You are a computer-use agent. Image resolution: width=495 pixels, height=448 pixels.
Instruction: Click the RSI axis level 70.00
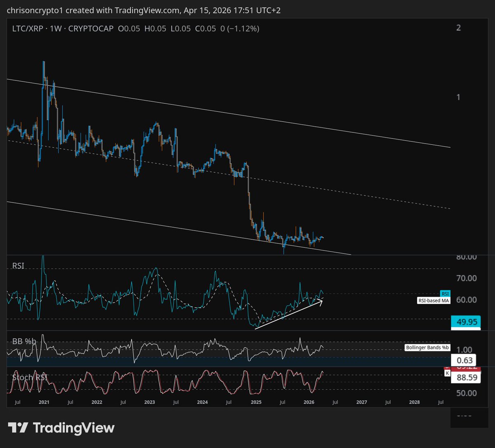(467, 278)
